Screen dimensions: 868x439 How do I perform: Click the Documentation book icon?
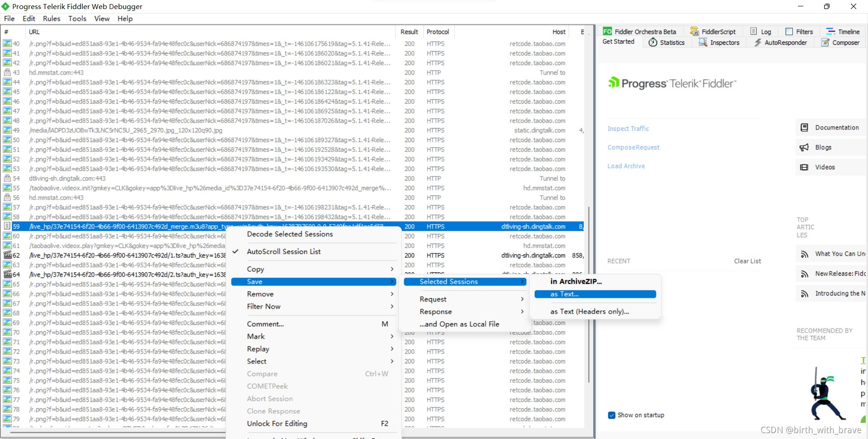pyautogui.click(x=804, y=128)
